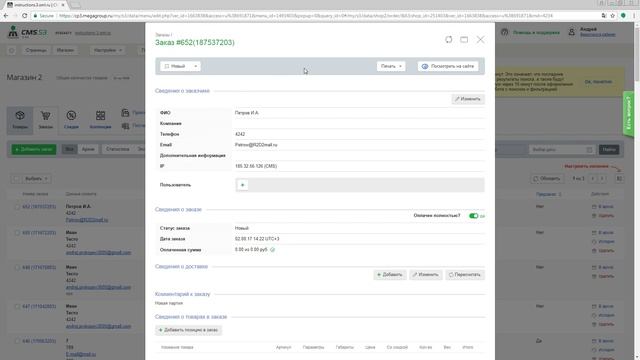Screen dimensions: 640x360
Task: Dismiss notice with Ок, понятно
Action: pyautogui.click(x=598, y=82)
